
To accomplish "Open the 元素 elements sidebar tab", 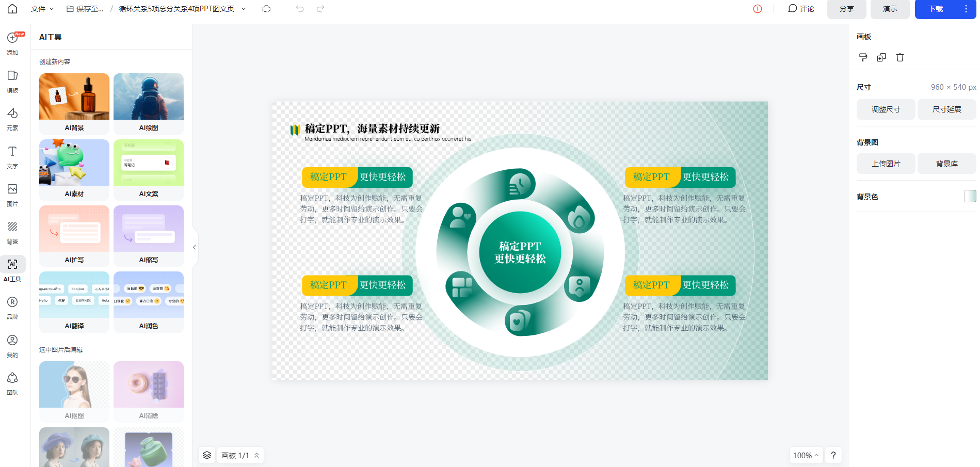I will pyautogui.click(x=12, y=119).
